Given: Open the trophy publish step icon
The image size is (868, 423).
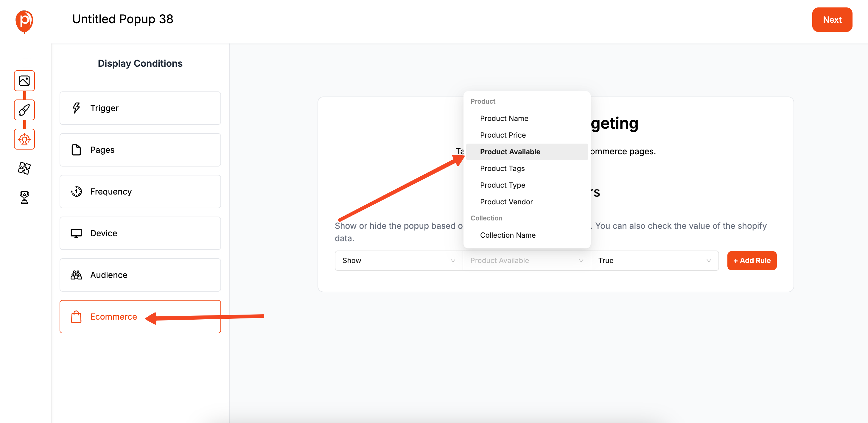Looking at the screenshot, I should (x=24, y=197).
